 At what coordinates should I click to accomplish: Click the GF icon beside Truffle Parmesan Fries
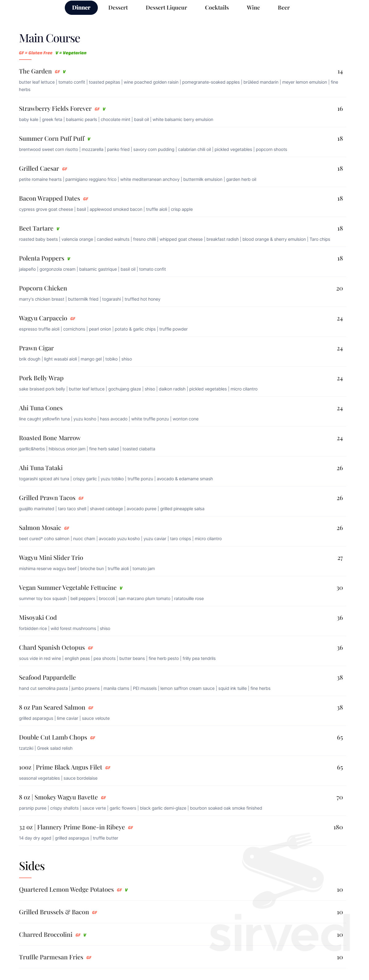89,957
